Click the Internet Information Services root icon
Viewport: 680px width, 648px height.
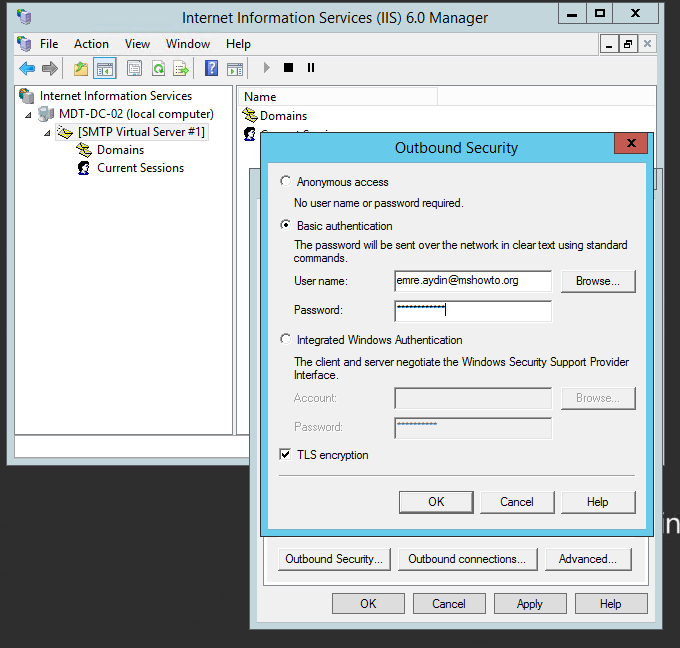26,96
